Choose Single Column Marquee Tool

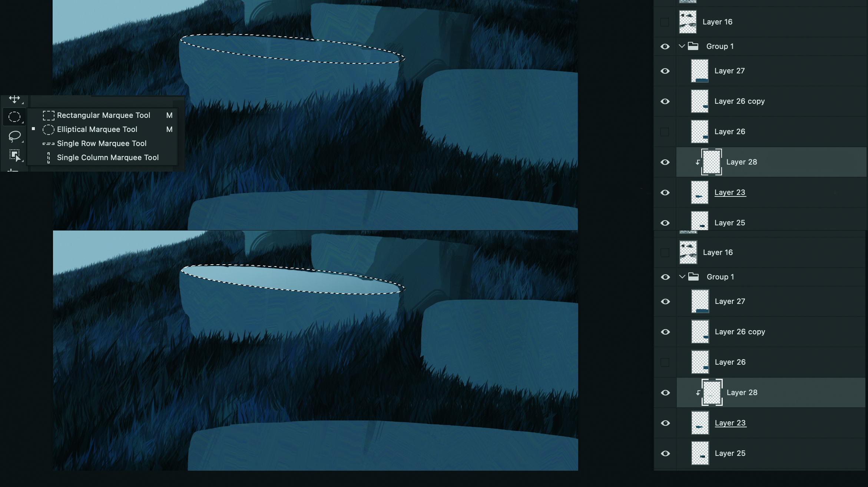pos(101,158)
